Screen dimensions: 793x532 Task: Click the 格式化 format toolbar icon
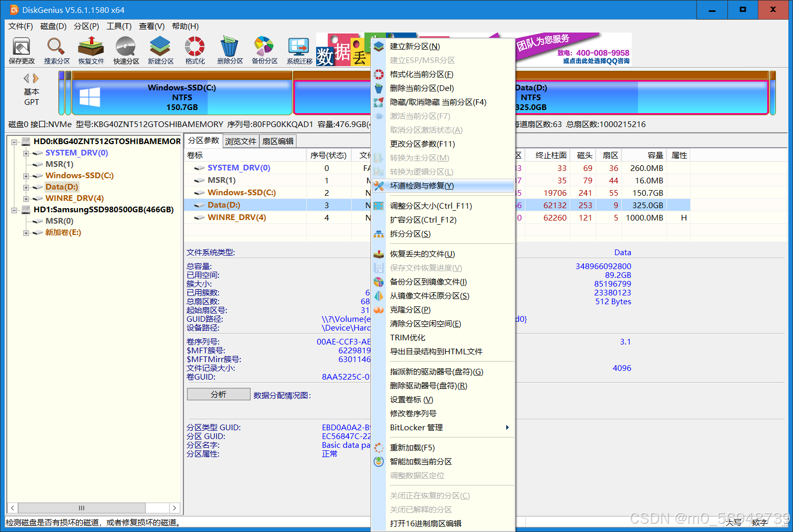(x=195, y=51)
